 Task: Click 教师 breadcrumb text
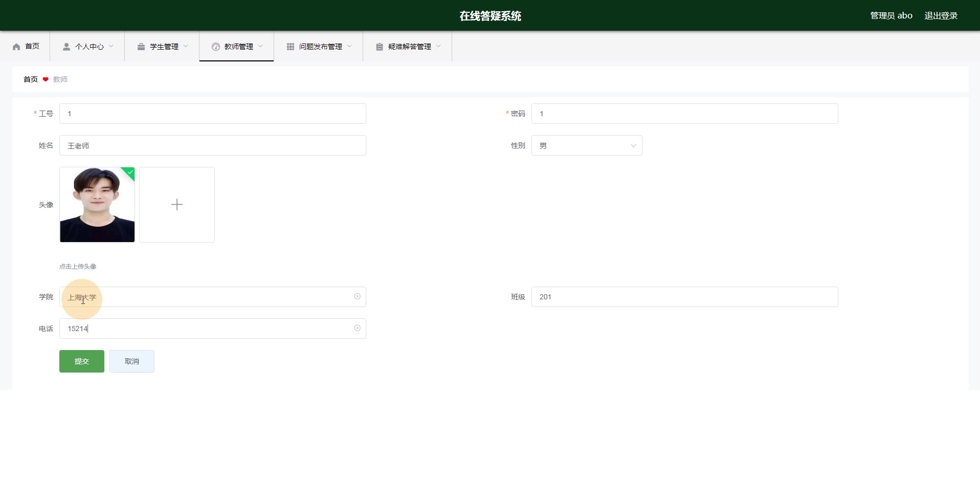point(60,79)
